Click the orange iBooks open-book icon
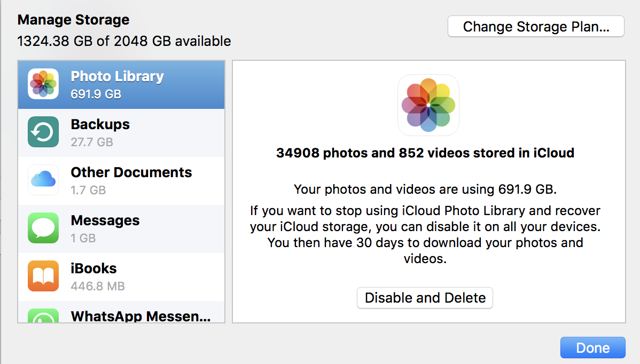Screen dimensions: 640x364 click(43, 276)
